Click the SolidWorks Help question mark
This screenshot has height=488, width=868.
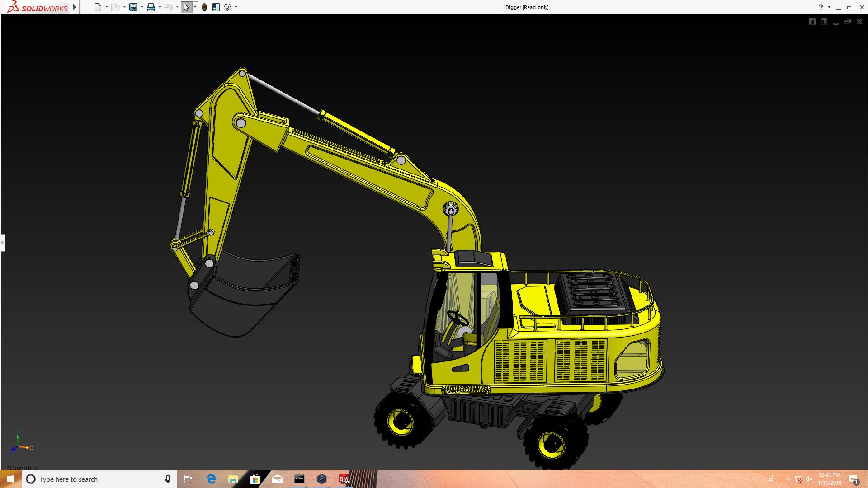click(821, 7)
